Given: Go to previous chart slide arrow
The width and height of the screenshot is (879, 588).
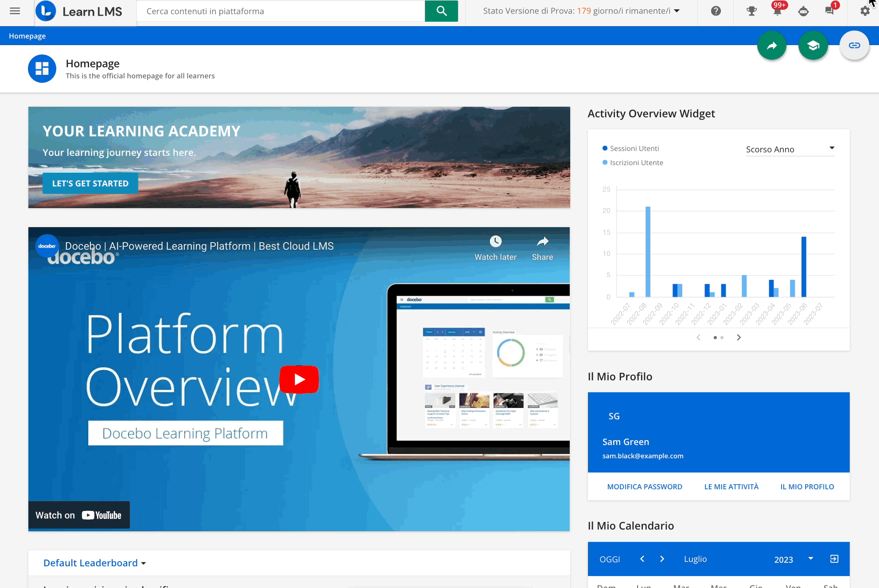Looking at the screenshot, I should point(699,337).
